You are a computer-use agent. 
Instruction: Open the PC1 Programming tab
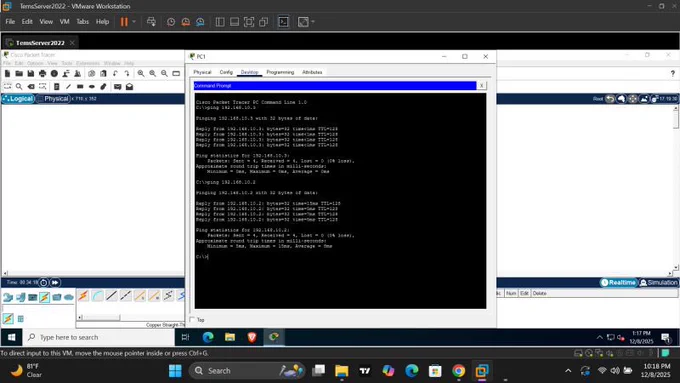point(280,72)
